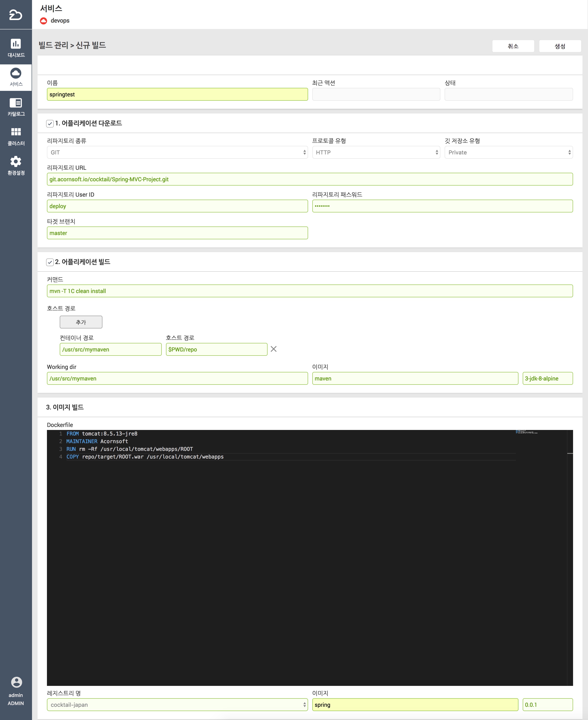Click the output image field spring
This screenshot has height=720, width=588.
coord(415,705)
